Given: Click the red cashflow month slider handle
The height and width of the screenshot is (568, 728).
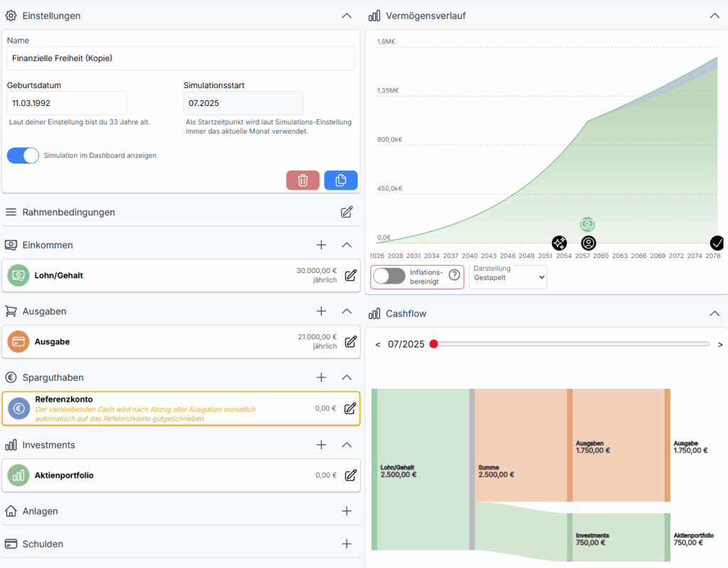Looking at the screenshot, I should (434, 344).
